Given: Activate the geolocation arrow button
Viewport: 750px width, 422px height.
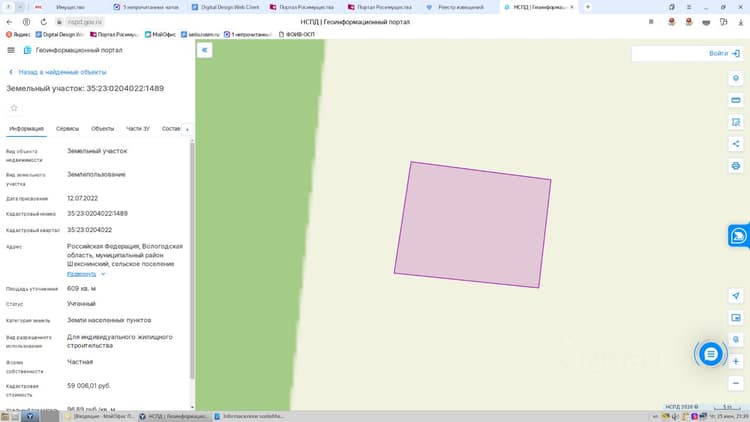Looking at the screenshot, I should 736,296.
